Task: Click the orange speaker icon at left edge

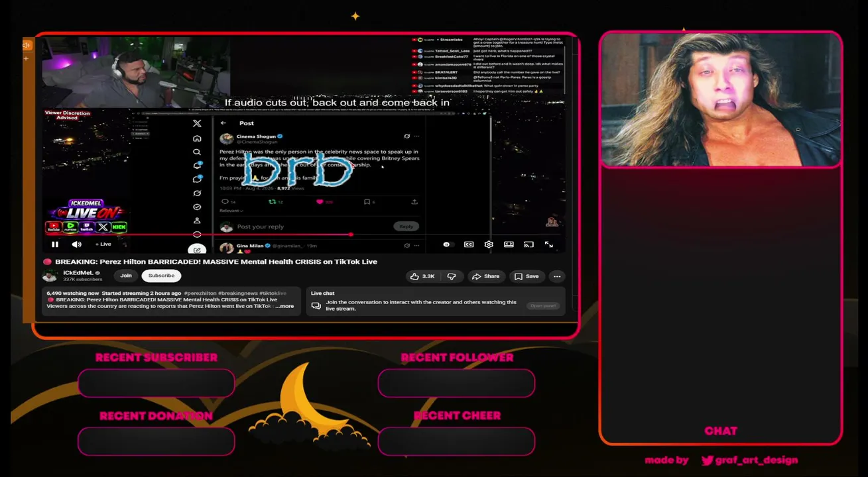Action: tap(27, 46)
